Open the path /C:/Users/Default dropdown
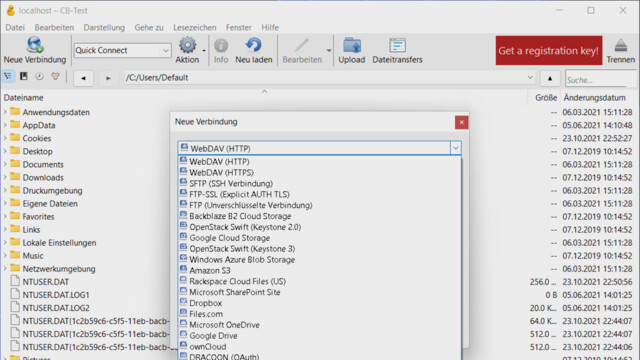The image size is (640, 360). tap(530, 78)
